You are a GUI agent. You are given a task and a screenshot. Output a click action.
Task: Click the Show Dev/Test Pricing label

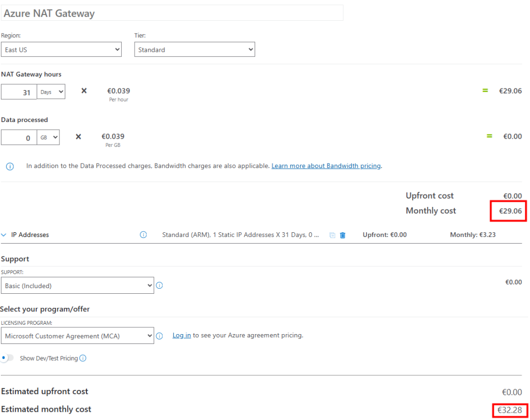pos(49,358)
